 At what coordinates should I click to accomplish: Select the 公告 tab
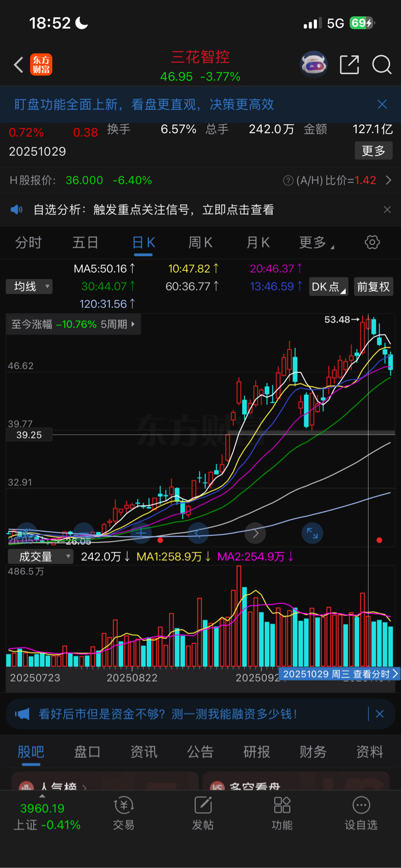200,752
